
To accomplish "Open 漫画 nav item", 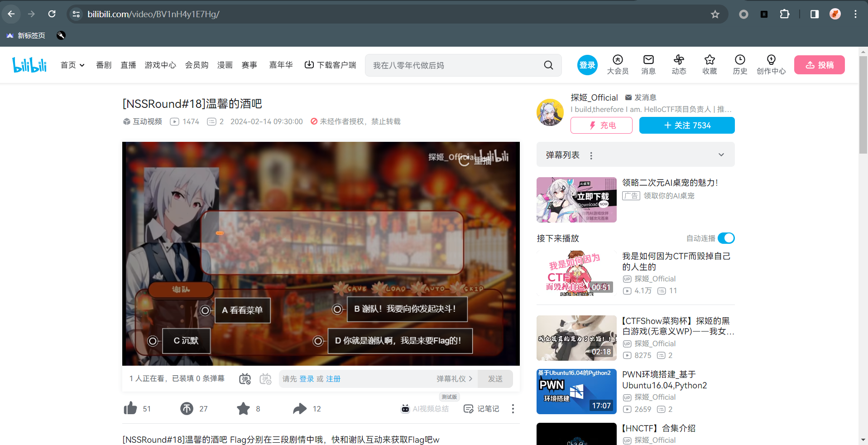I will 225,65.
